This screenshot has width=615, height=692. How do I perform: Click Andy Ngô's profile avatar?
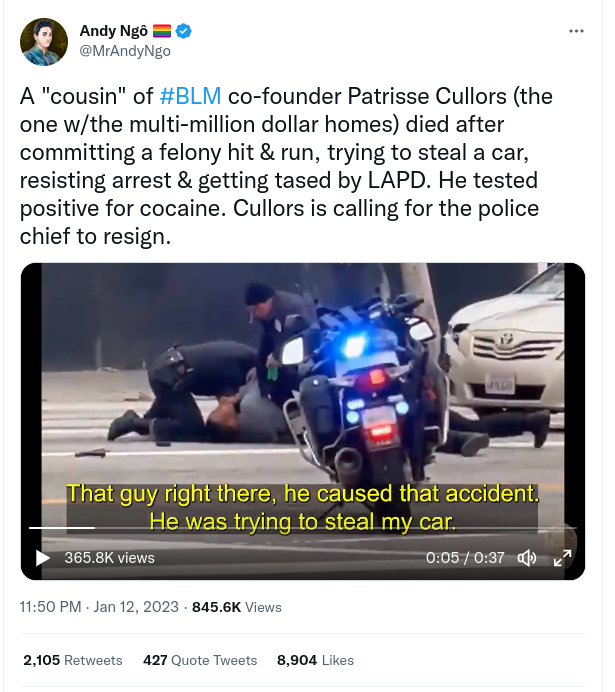(x=45, y=41)
